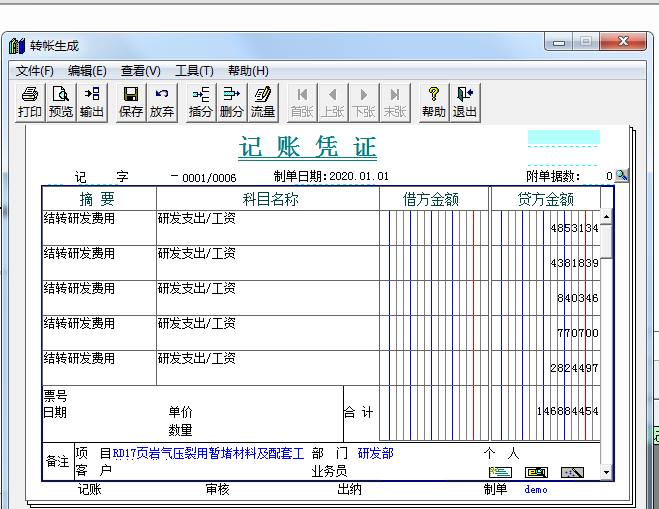
Task: Click the 贷方金额 column header
Action: tap(546, 199)
